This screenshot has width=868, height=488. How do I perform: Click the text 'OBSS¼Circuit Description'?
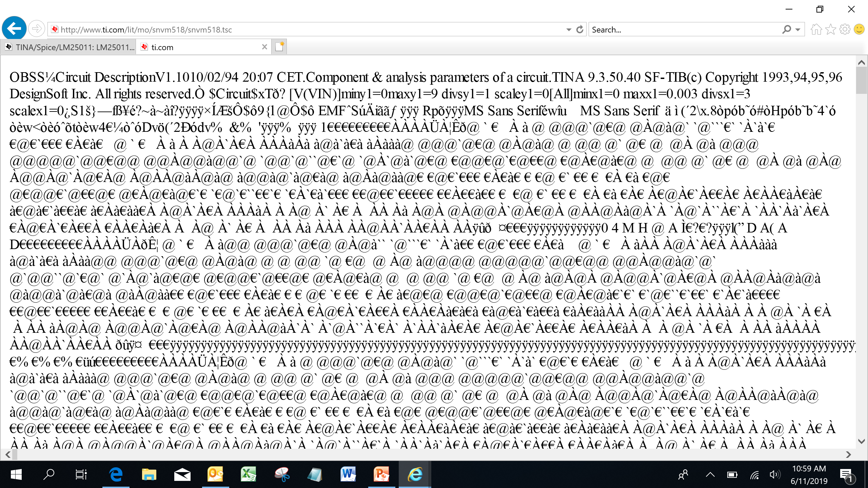pos(83,77)
